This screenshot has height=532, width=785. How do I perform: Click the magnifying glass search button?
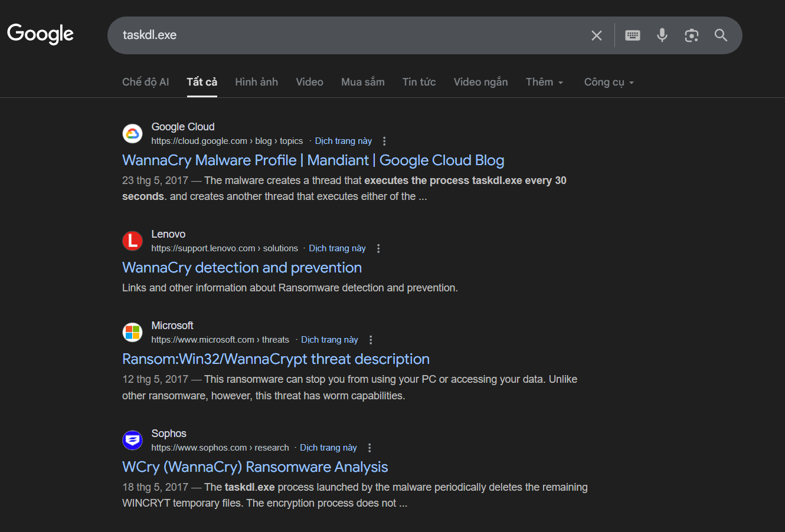pos(721,35)
